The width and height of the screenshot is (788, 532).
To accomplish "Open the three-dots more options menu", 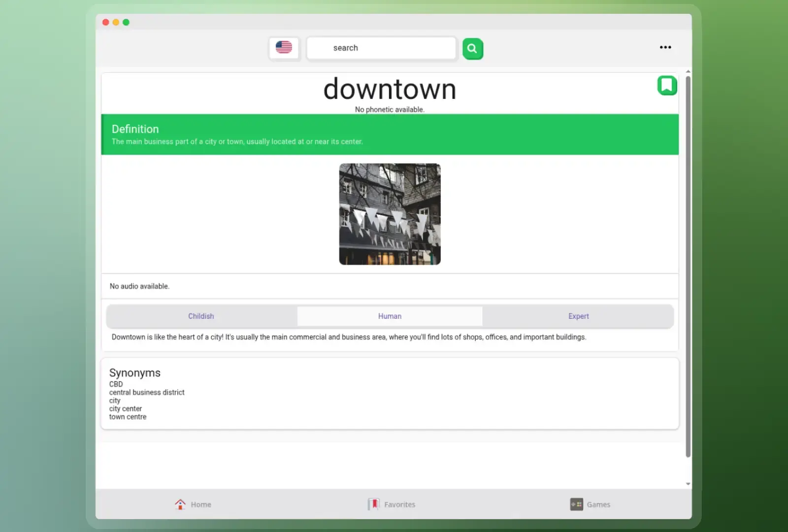I will pyautogui.click(x=665, y=47).
